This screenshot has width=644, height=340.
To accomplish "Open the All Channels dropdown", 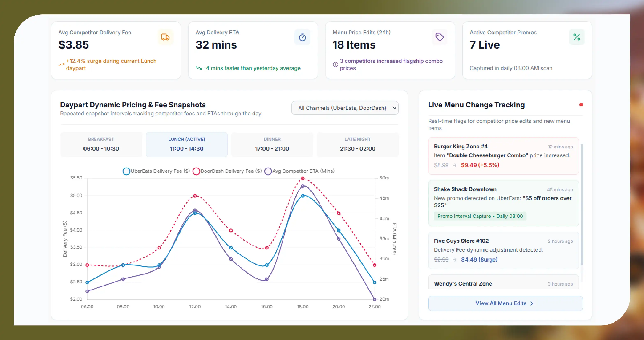I will 345,108.
